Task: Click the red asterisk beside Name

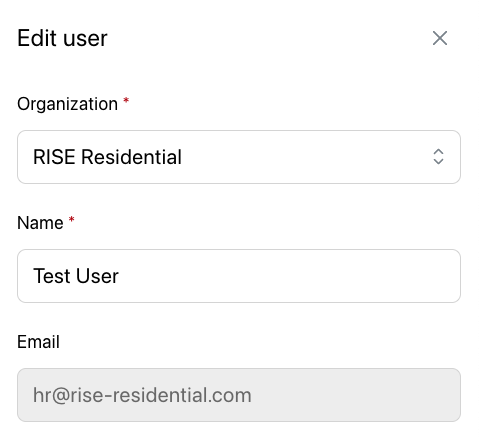Action: click(x=71, y=220)
